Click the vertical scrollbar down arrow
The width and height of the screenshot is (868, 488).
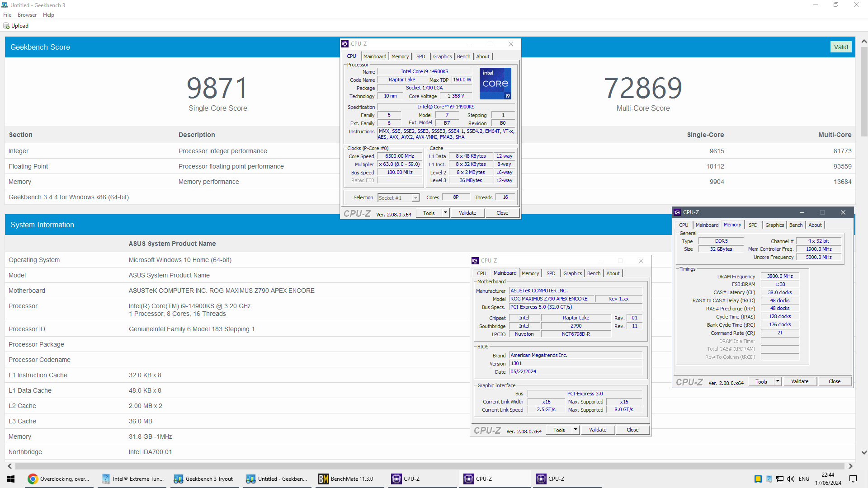click(864, 452)
